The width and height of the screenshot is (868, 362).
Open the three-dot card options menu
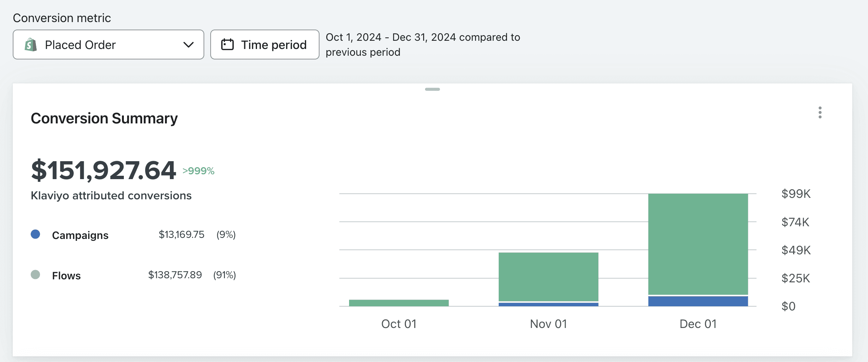(820, 113)
